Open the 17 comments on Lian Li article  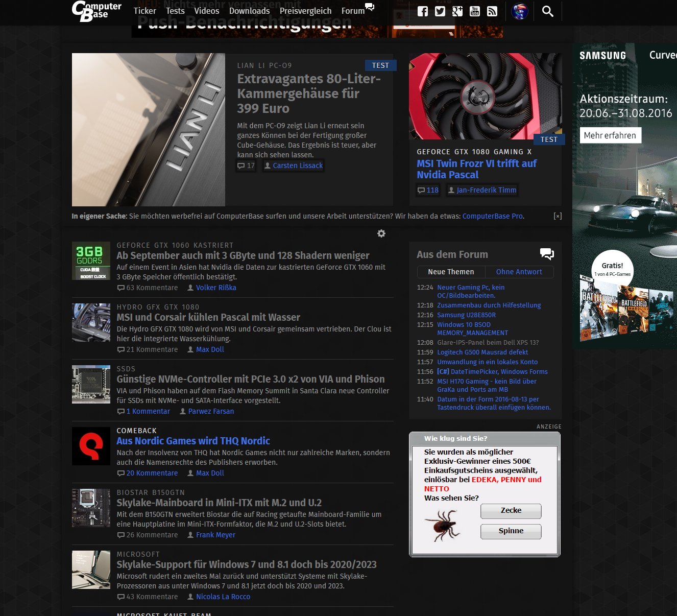[x=246, y=165]
